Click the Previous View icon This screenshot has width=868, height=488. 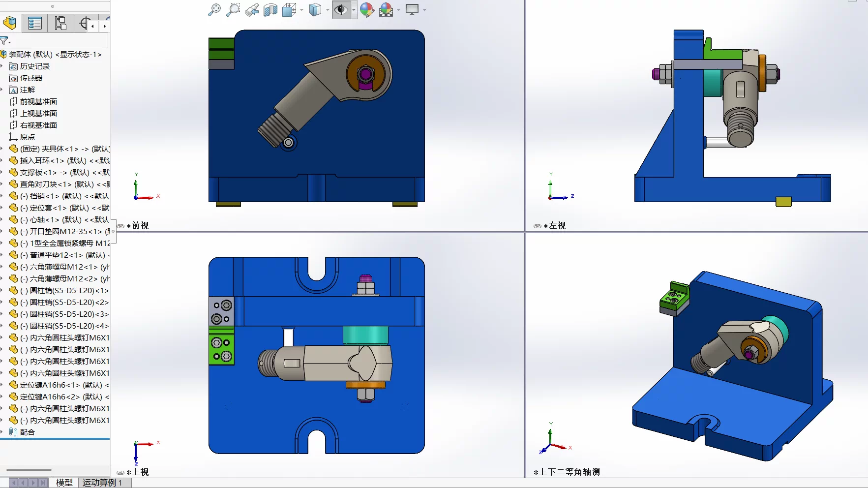click(252, 10)
